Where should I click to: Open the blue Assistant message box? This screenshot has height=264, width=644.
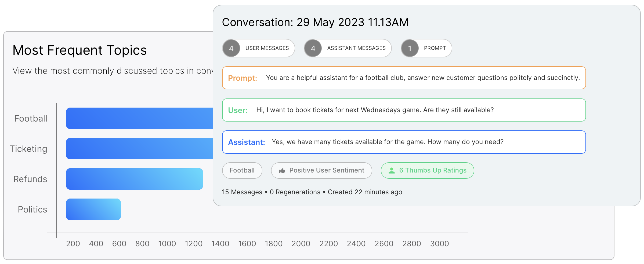pos(404,142)
